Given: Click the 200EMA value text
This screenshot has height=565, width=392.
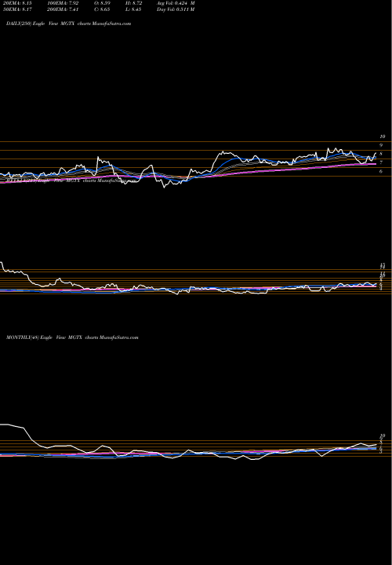Looking at the screenshot, I should [x=64, y=9].
